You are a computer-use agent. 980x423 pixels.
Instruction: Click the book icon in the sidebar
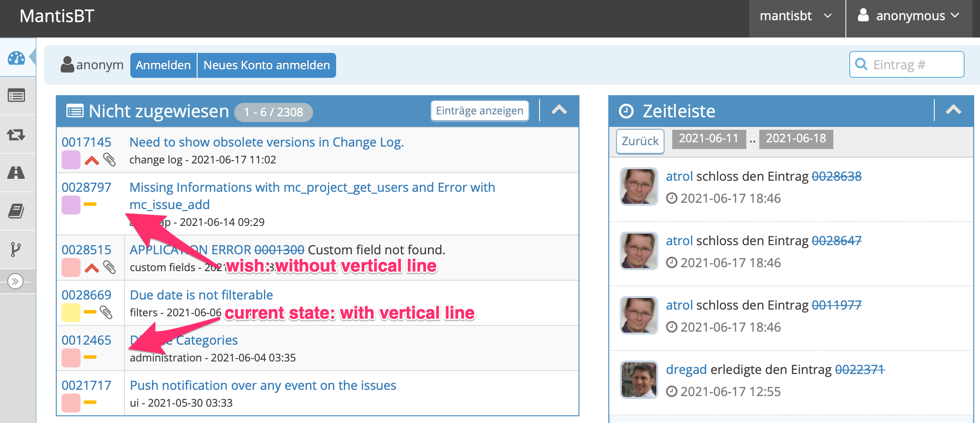coord(16,211)
